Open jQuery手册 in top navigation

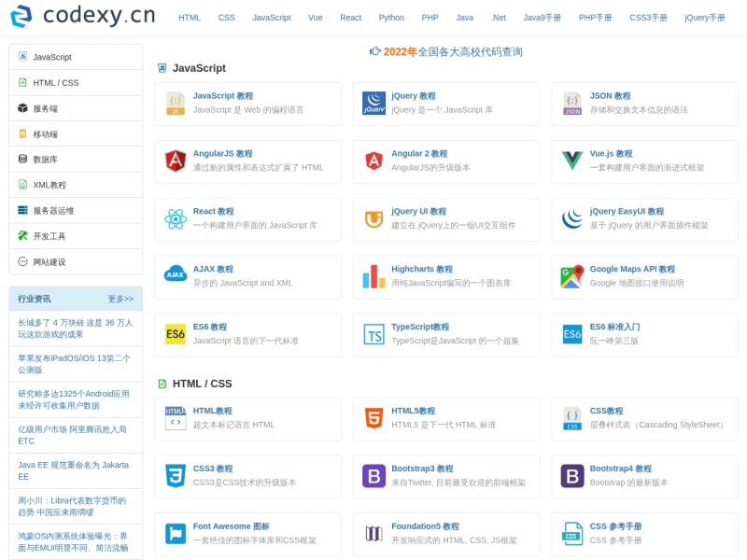(705, 18)
